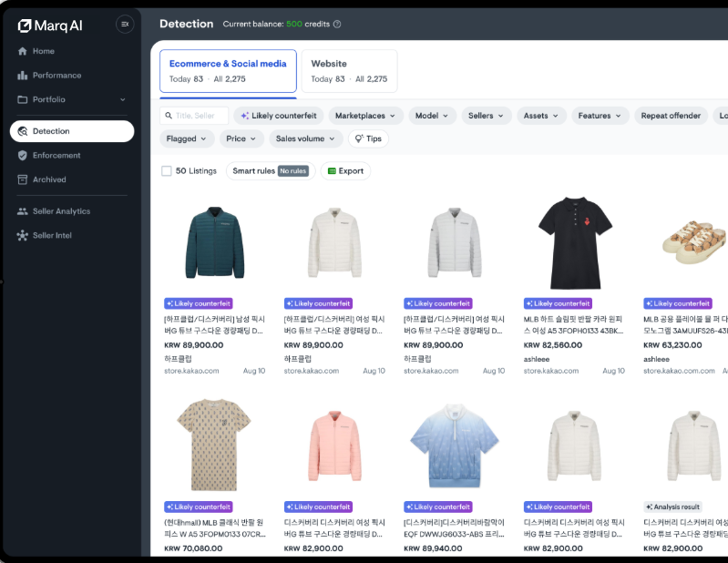
Task: Click the Portfolio folder icon
Action: point(22,99)
